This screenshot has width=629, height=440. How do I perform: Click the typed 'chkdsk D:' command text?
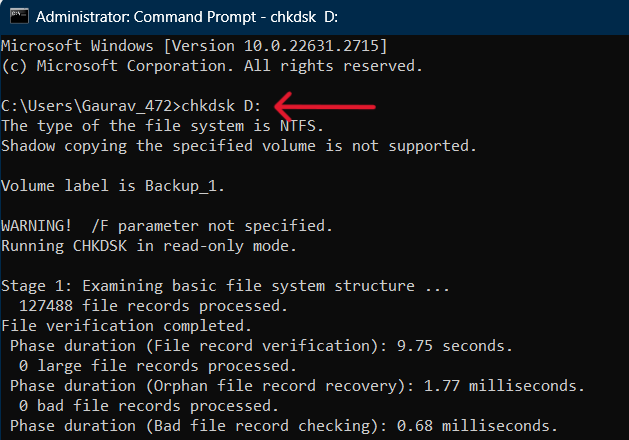pyautogui.click(x=219, y=106)
